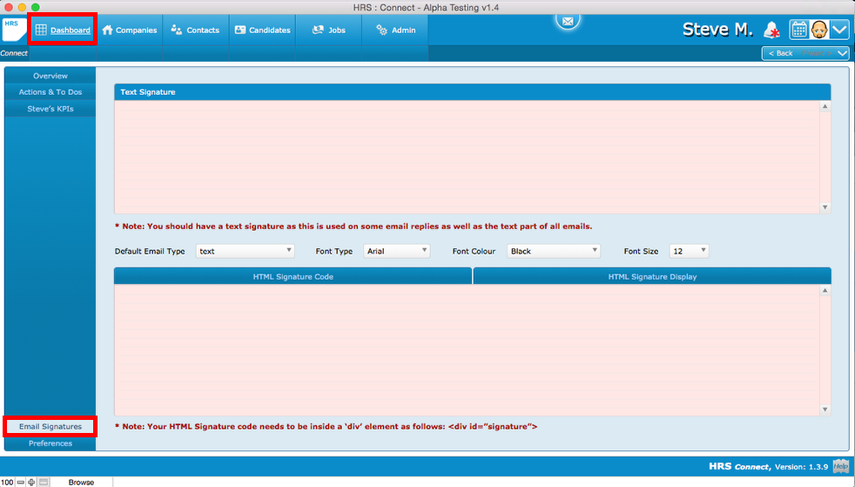The height and width of the screenshot is (487, 855).
Task: Toggle the status toolbar icon beside zoom
Action: 44,482
